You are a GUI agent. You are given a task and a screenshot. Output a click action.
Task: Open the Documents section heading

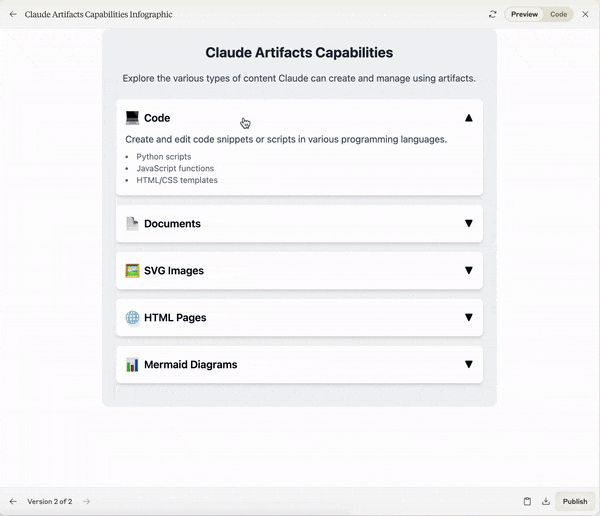[172, 224]
